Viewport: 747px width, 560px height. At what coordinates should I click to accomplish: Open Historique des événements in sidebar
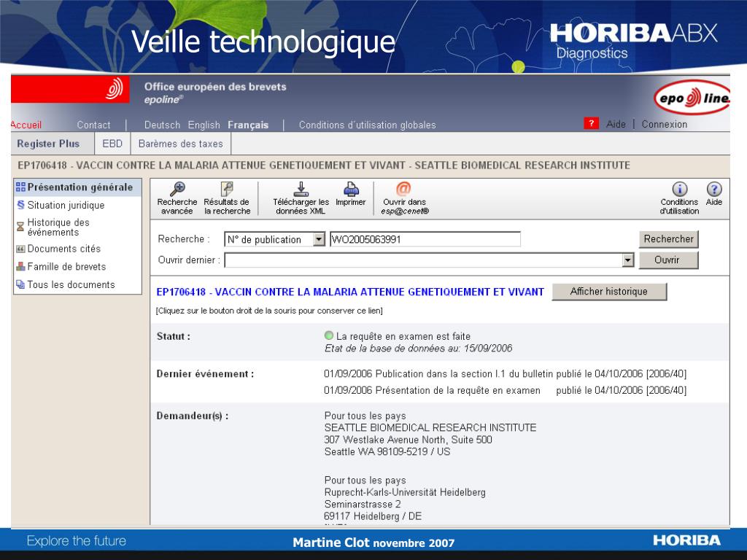coord(58,227)
